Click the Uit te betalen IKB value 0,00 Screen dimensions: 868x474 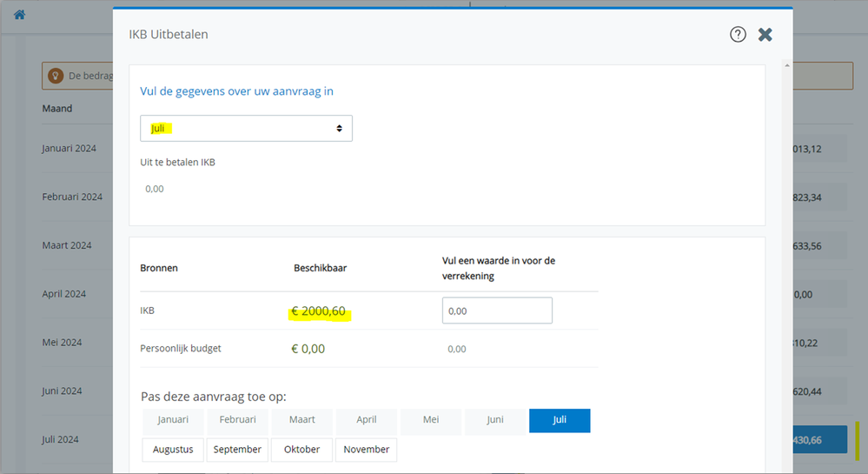click(x=155, y=189)
